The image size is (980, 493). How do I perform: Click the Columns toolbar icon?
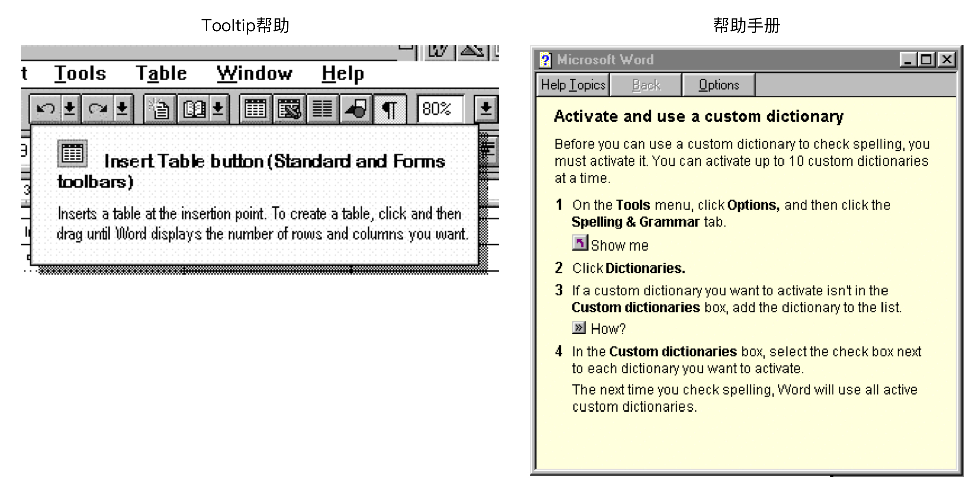coord(322,109)
